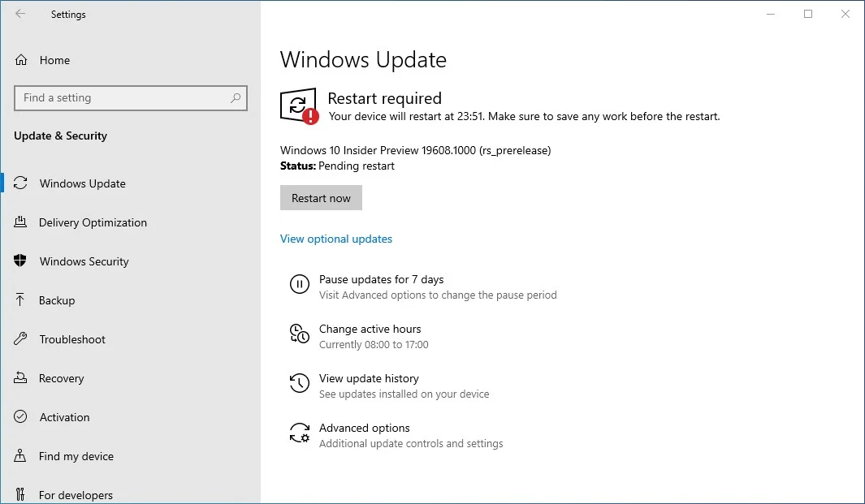Click the Restart required status icon

coord(300,106)
